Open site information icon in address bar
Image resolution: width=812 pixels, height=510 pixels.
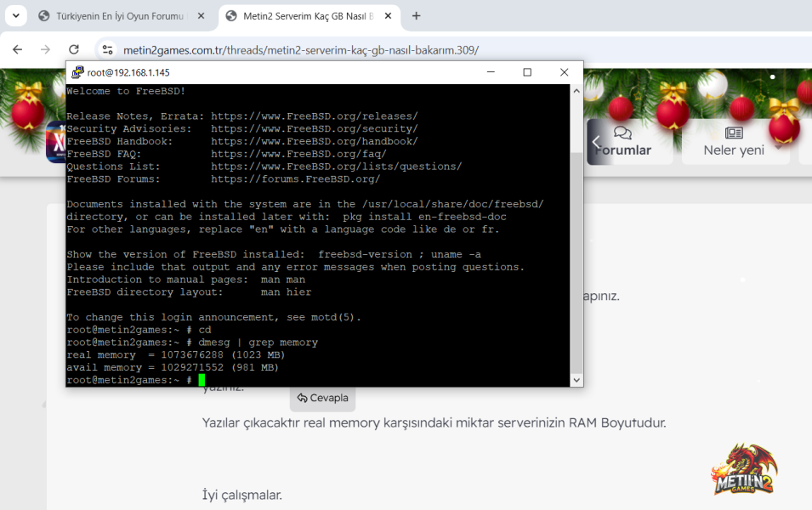pyautogui.click(x=108, y=49)
